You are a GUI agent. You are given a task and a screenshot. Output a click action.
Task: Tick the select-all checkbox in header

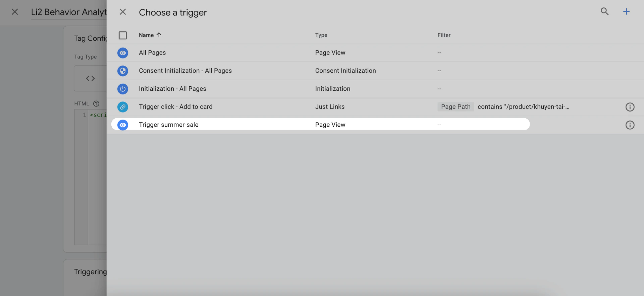click(x=123, y=35)
